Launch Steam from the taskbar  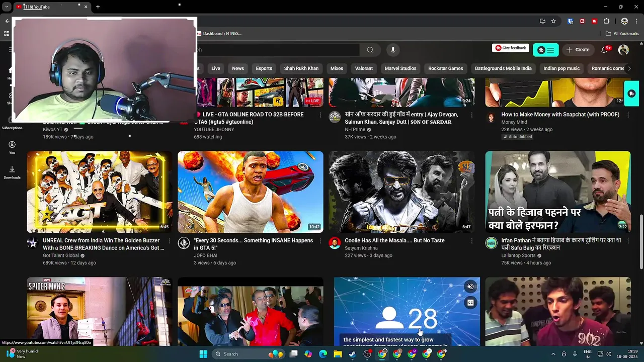point(352,354)
